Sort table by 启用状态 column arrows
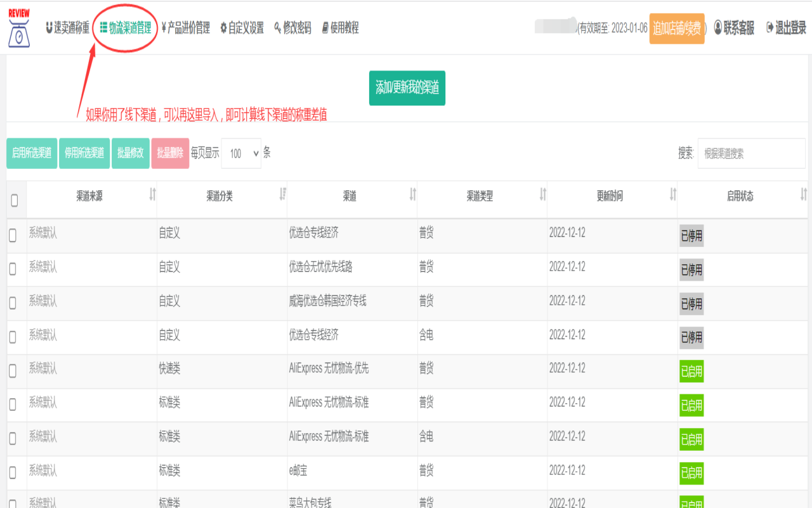This screenshot has width=812, height=508. [804, 194]
